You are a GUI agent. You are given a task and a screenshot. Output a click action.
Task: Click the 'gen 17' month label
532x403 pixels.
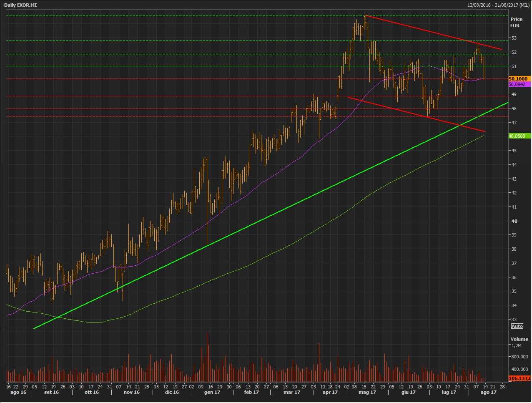click(212, 392)
